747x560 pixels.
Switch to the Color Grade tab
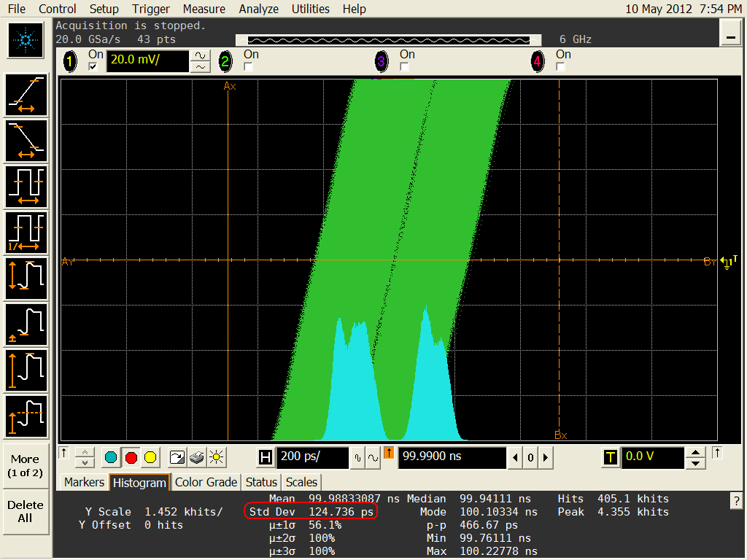pos(206,482)
